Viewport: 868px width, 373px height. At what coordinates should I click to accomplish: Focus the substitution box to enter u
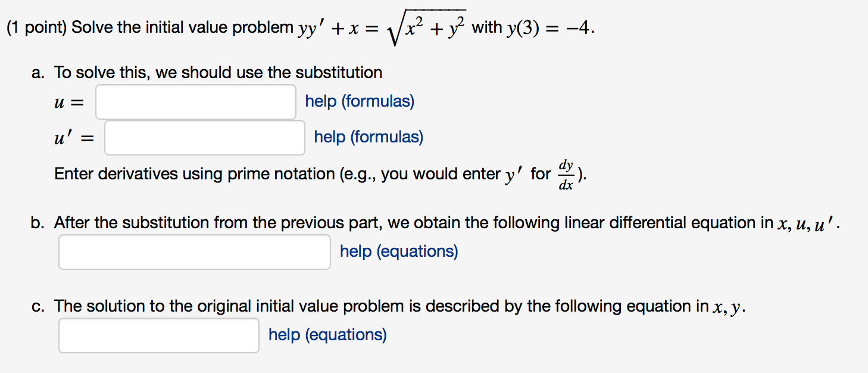195,101
